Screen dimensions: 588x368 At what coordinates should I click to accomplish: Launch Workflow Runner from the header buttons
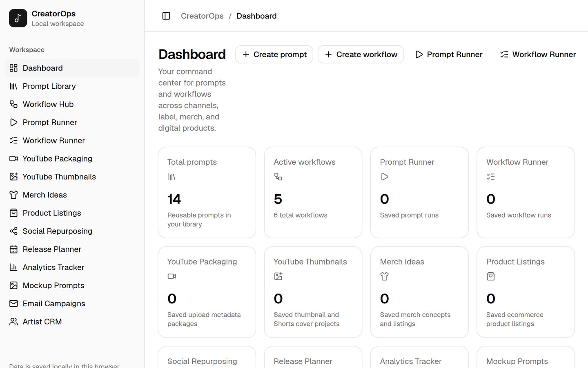pyautogui.click(x=538, y=54)
